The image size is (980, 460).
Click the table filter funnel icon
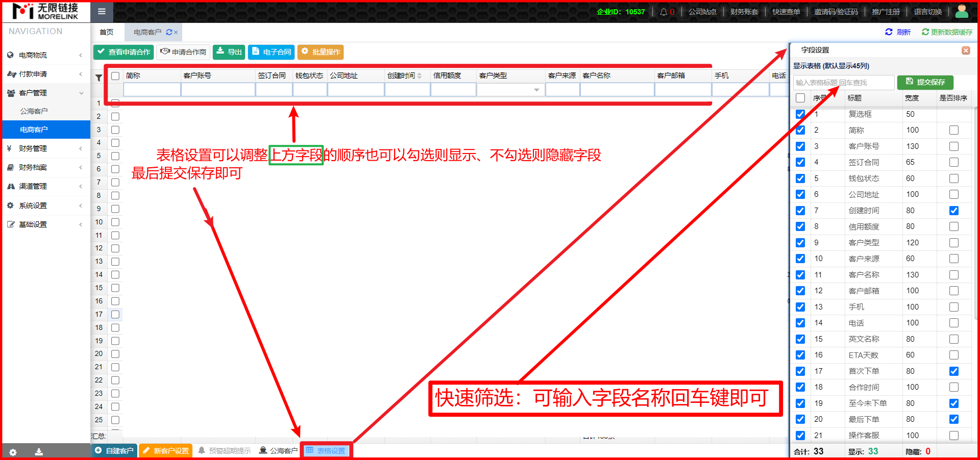coord(99,78)
